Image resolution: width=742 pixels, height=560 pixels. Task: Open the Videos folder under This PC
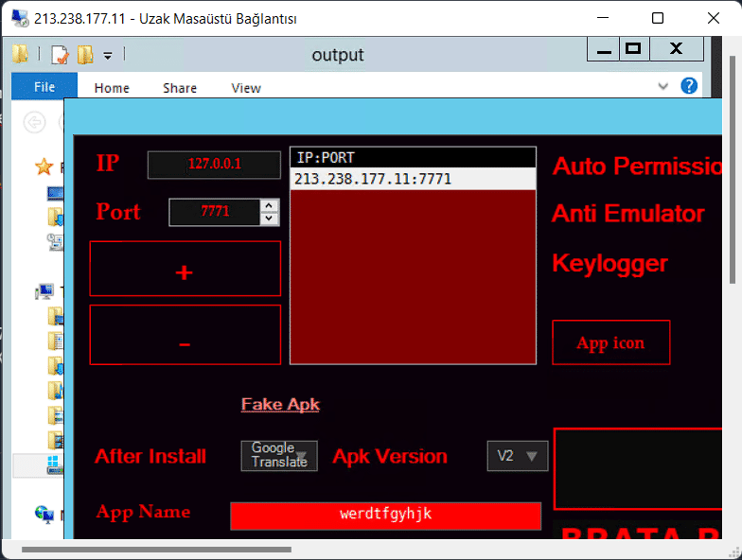click(55, 440)
